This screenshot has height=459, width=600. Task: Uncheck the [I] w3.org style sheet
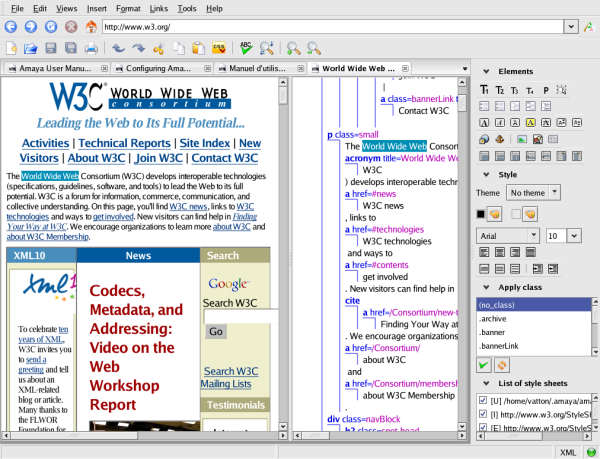[x=485, y=416]
